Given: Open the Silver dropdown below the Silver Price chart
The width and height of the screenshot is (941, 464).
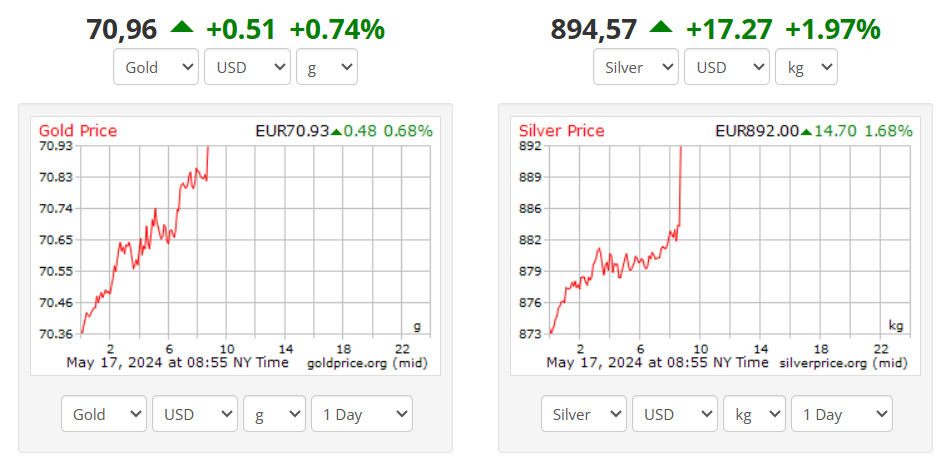Looking at the screenshot, I should pos(584,414).
